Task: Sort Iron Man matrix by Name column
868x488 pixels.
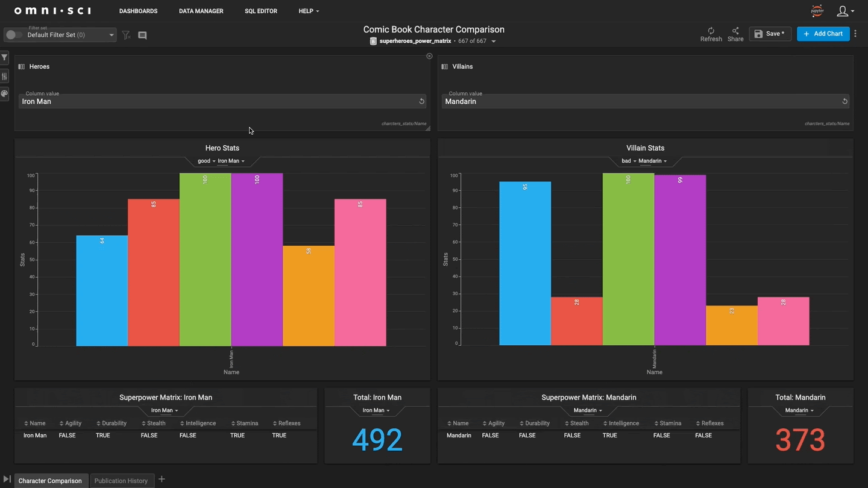Action: click(x=34, y=424)
